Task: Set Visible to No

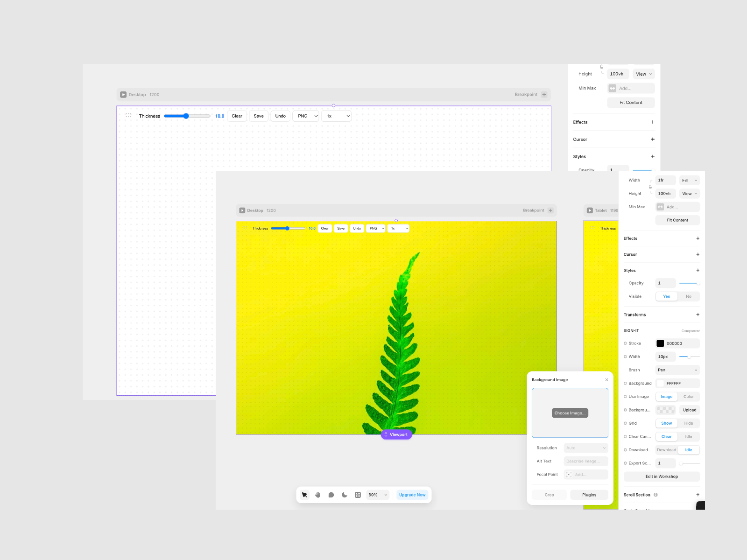Action: (689, 296)
